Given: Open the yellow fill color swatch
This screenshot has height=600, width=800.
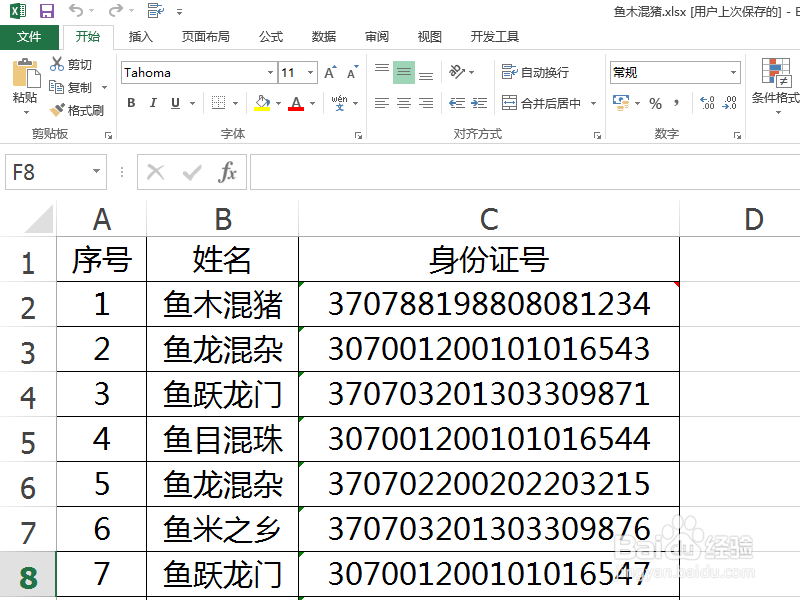Looking at the screenshot, I should [262, 103].
